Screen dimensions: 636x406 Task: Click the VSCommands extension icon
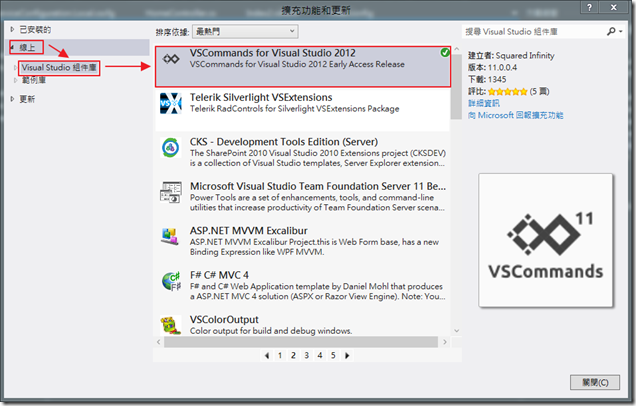(171, 59)
